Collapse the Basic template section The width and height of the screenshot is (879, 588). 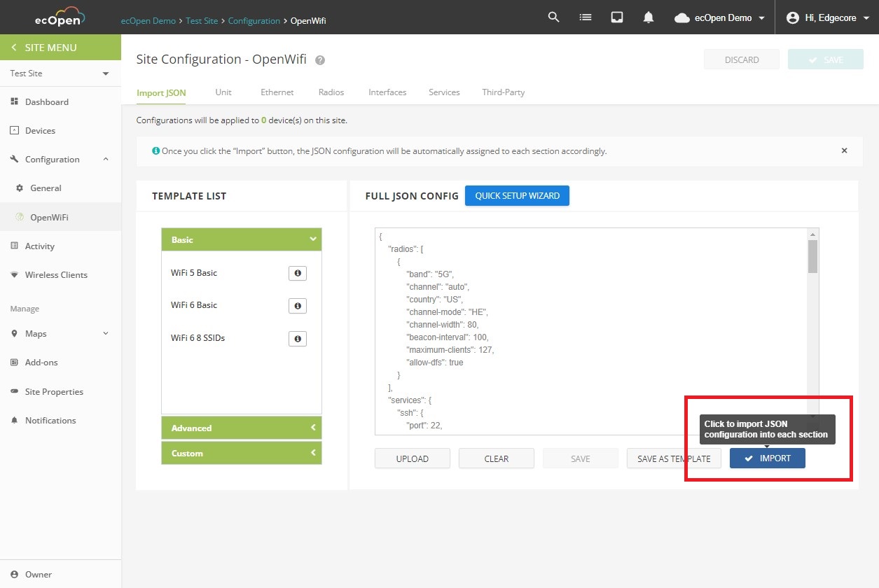pos(242,239)
